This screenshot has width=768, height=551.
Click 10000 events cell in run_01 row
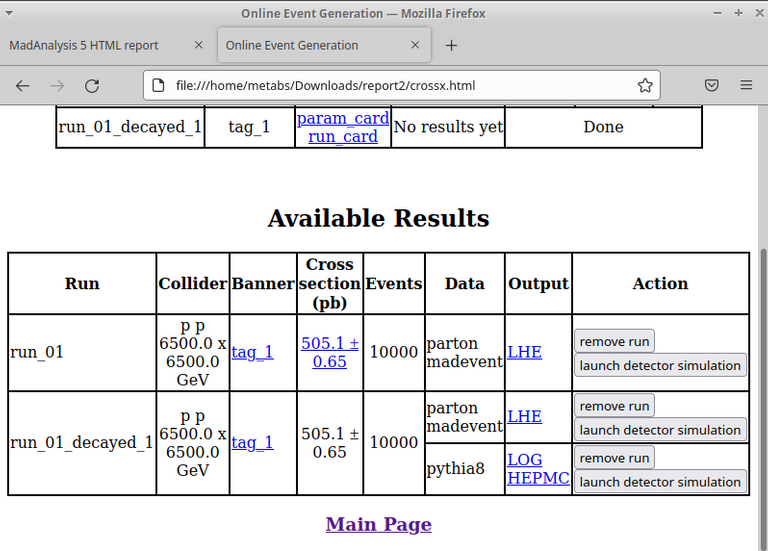(x=394, y=352)
